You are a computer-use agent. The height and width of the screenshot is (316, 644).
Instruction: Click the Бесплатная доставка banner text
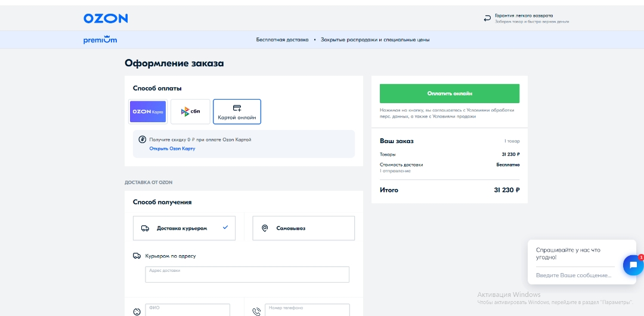pos(282,40)
